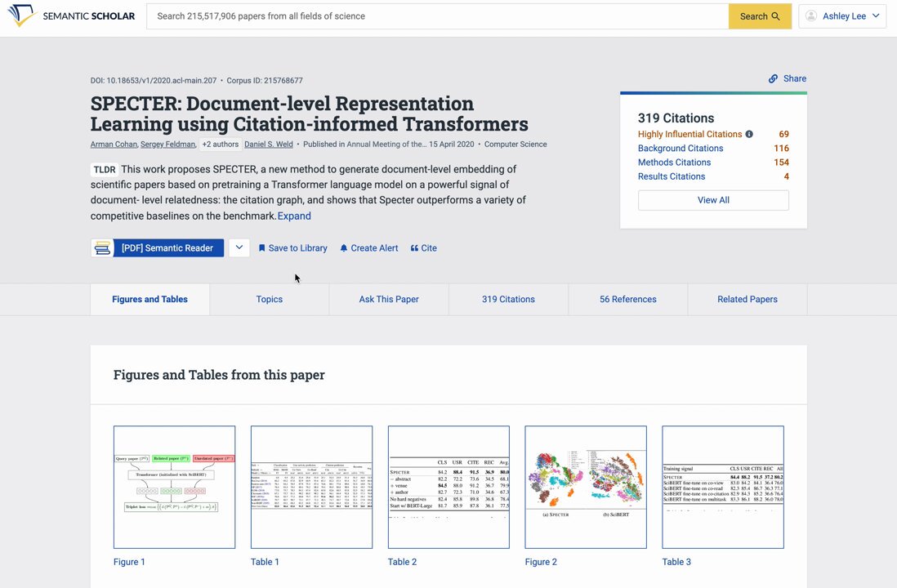Click the info icon next to Highly Influential Citations

click(749, 134)
